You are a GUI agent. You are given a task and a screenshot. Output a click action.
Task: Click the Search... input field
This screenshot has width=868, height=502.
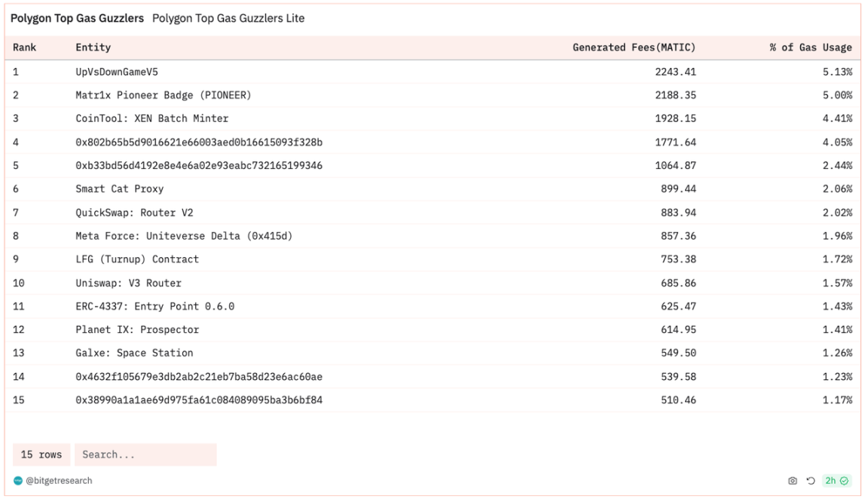click(x=145, y=455)
